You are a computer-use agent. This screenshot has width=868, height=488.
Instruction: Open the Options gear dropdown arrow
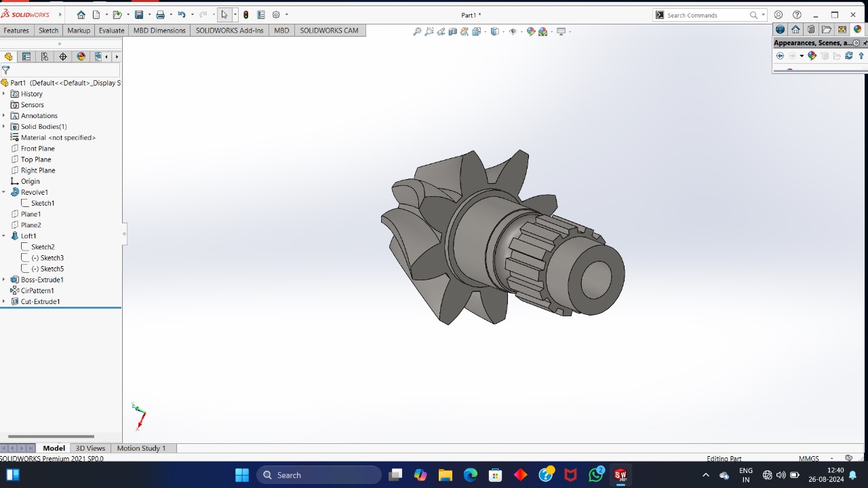coord(287,15)
